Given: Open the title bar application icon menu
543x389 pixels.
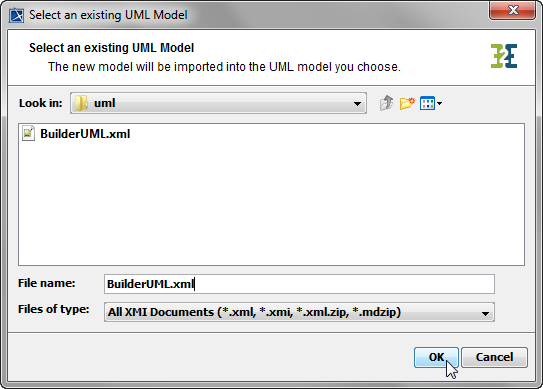Looking at the screenshot, I should tap(16, 15).
